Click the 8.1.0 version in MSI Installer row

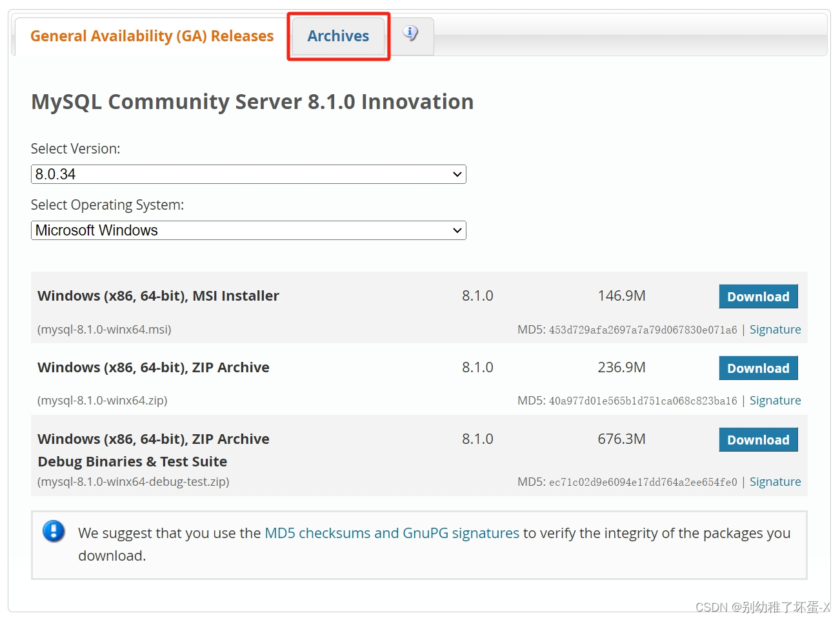click(477, 295)
